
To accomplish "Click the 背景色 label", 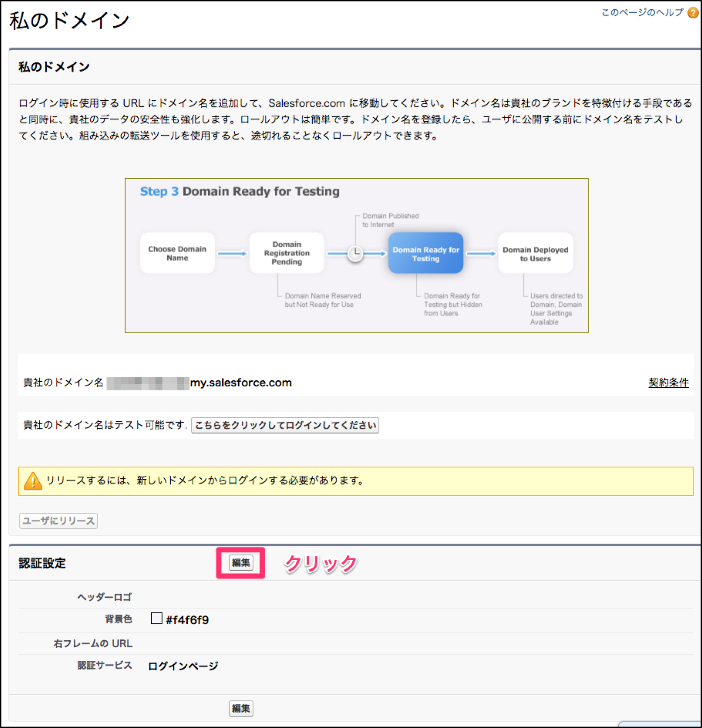I will click(x=119, y=619).
